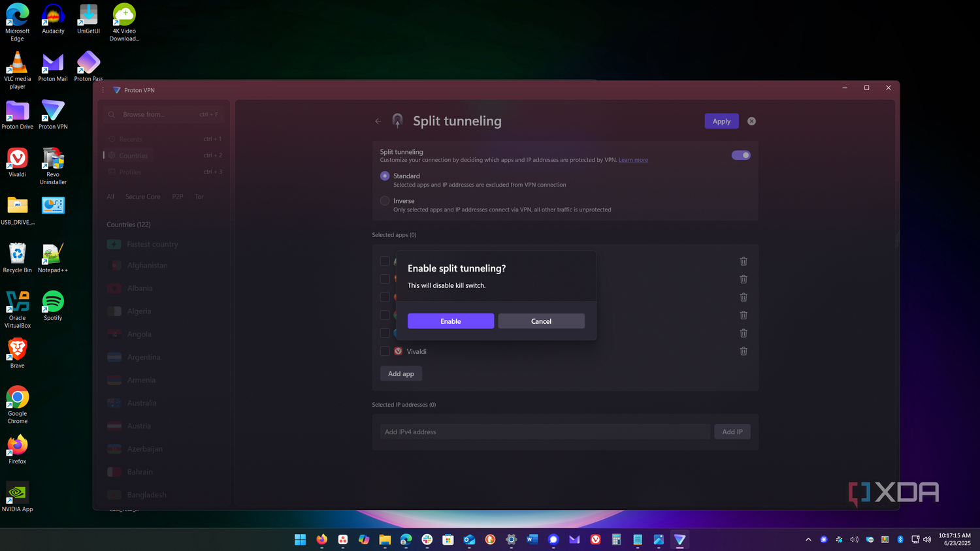Screen dimensions: 980x551
Task: Click the Add app button
Action: click(401, 373)
